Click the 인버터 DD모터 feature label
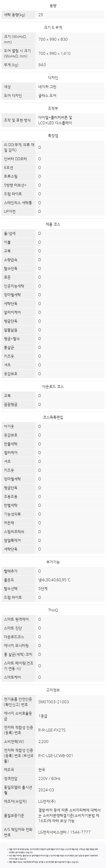The image size is (106, 868). click(x=16, y=159)
